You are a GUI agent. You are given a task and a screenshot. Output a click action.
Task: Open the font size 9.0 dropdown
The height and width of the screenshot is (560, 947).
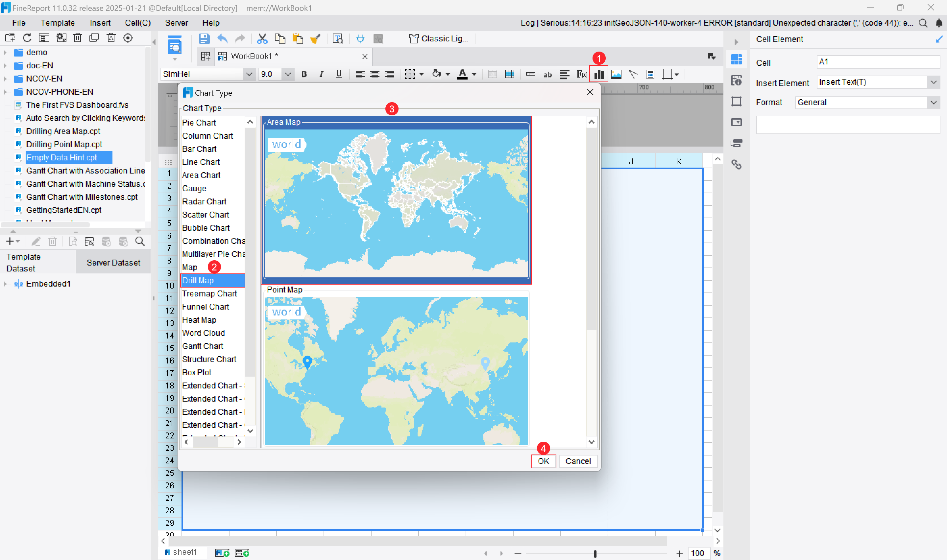(x=288, y=74)
